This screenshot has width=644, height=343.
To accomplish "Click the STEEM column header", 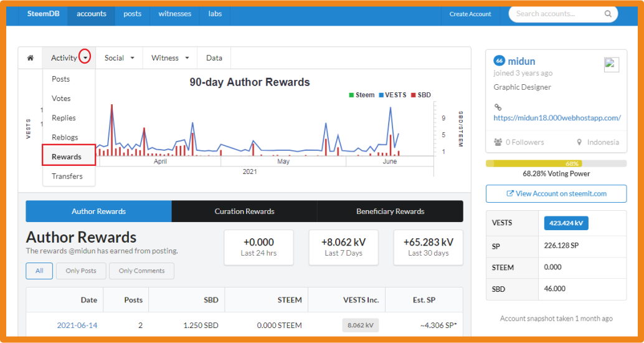I will [x=266, y=300].
